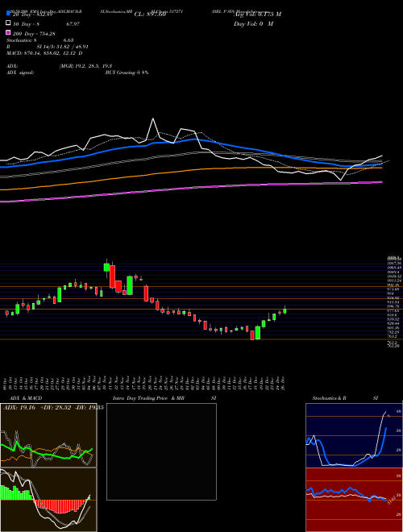Click the ADX (MGR) 19.2, 28.5, 19.3 line
Screen dimensions: 403x532
[60, 67]
